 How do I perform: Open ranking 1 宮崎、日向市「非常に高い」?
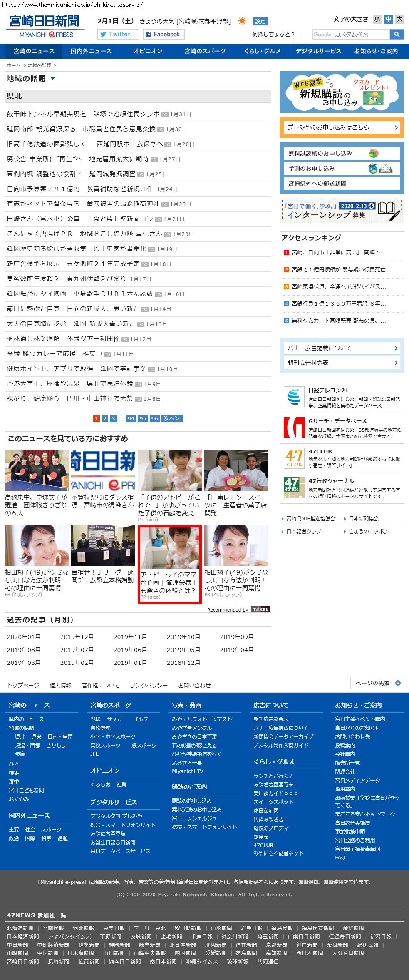(339, 252)
